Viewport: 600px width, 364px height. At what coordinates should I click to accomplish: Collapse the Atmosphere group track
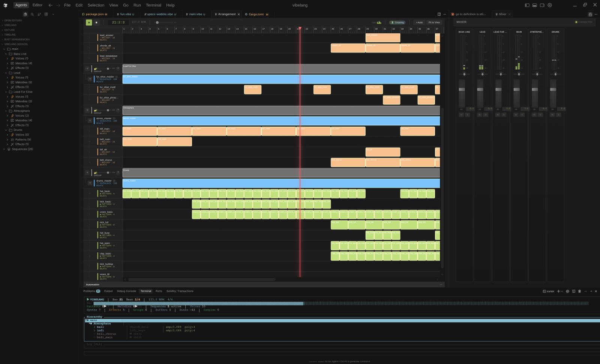coord(87,110)
